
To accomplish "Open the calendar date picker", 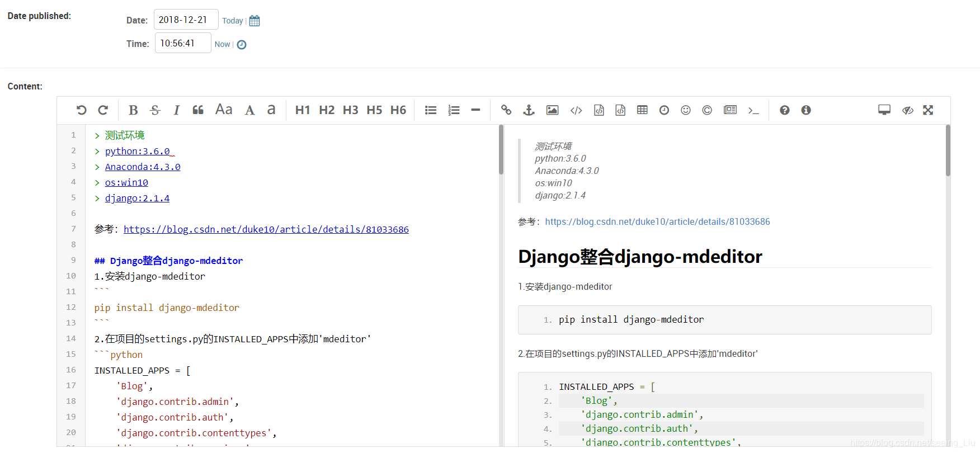I will point(255,21).
